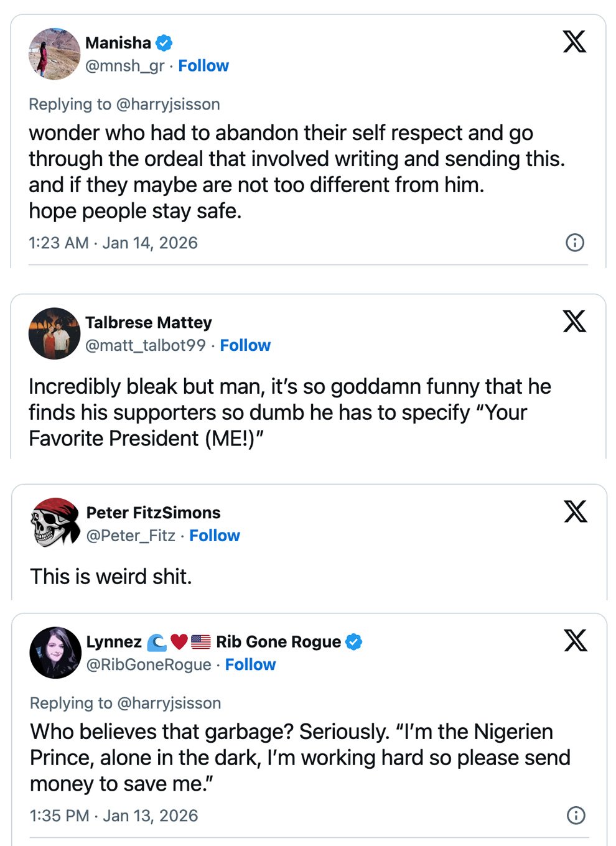The width and height of the screenshot is (616, 846).
Task: Click Rib Gone Rogue's verified badge
Action: [x=354, y=642]
